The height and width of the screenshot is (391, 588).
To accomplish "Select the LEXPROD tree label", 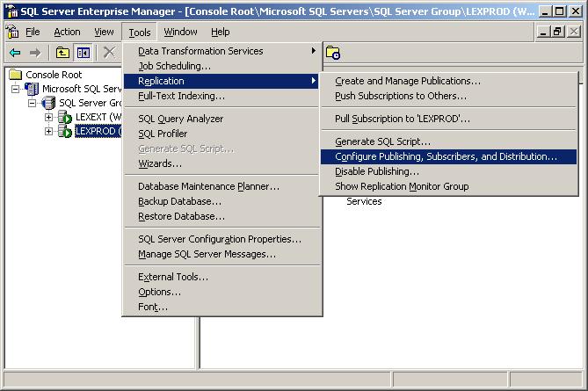I will point(98,131).
